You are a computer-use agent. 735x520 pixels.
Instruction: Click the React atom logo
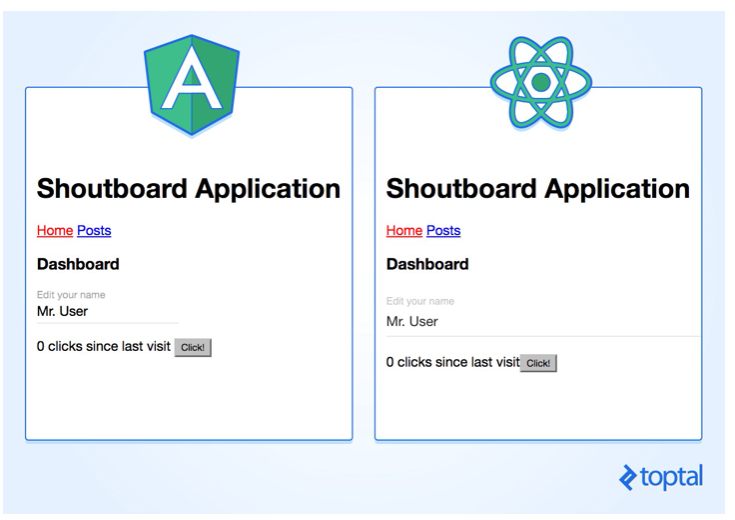click(x=541, y=82)
